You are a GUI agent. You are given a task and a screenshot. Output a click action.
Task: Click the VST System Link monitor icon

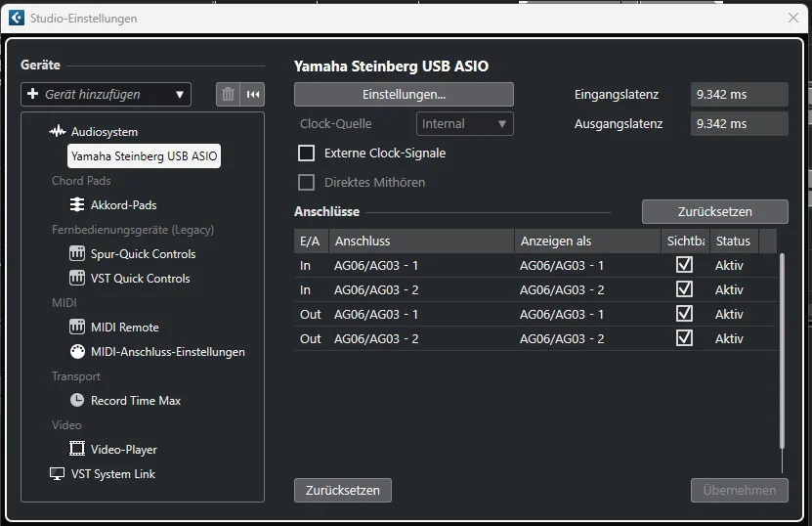[57, 473]
